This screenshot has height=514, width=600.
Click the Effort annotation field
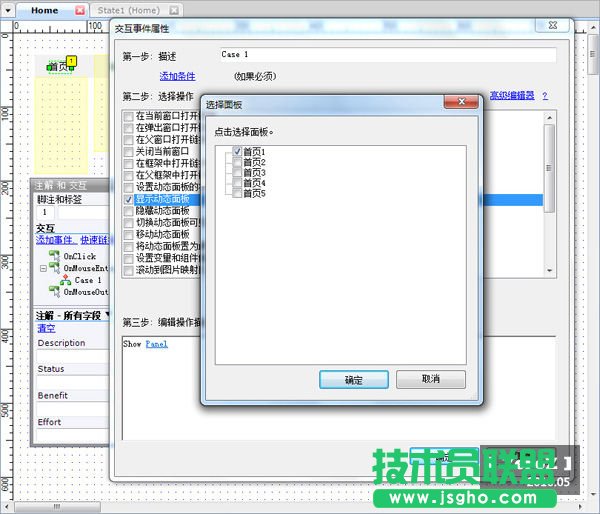pos(73,436)
